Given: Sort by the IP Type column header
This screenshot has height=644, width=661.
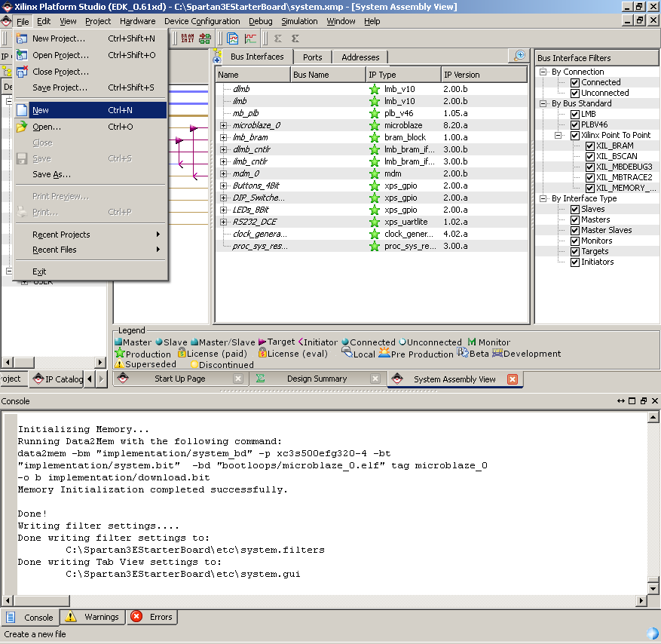Looking at the screenshot, I should (x=403, y=75).
